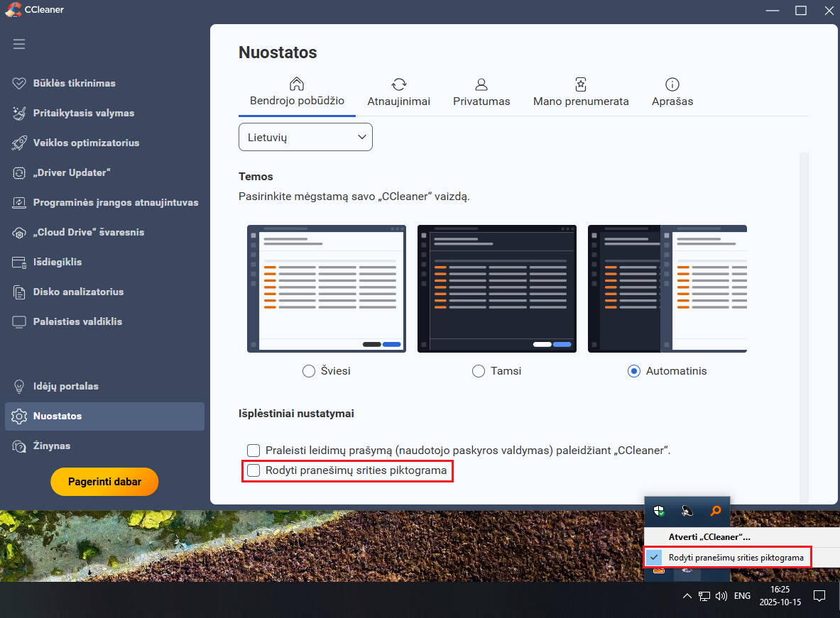Viewport: 840px width, 618px height.
Task: Click the orange magnifier tray icon
Action: [715, 511]
